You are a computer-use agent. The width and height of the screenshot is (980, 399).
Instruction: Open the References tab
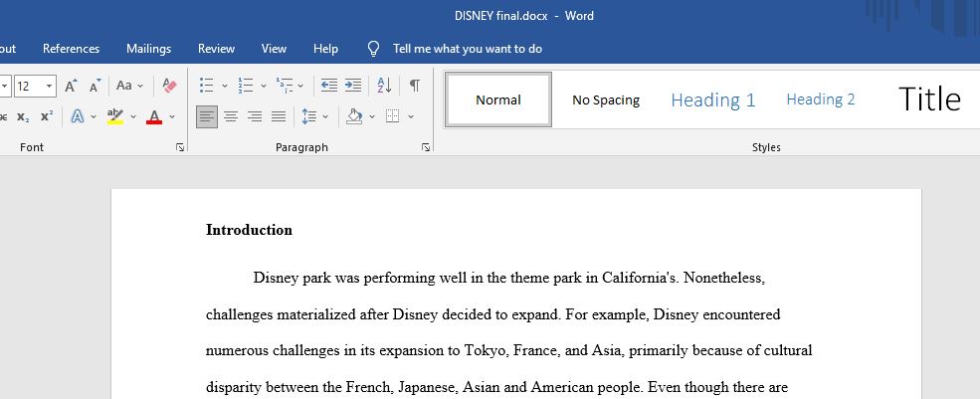(x=72, y=49)
